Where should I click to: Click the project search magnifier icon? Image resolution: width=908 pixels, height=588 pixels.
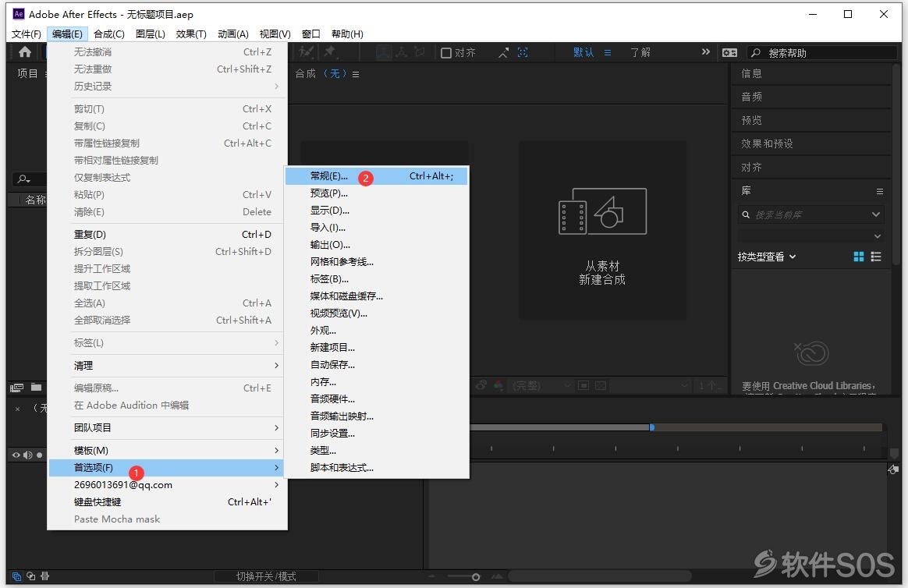(x=23, y=179)
